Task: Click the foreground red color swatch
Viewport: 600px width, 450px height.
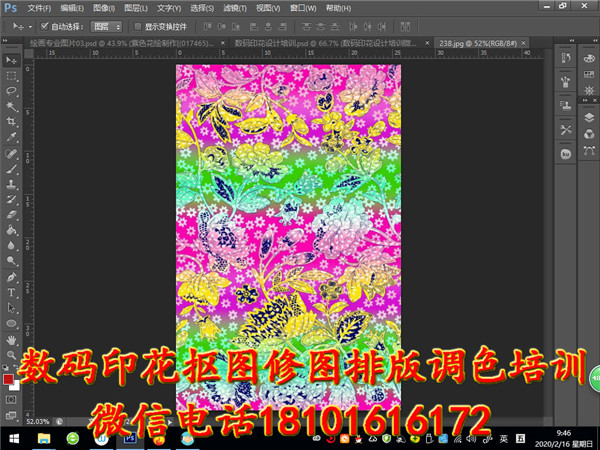Action: pos(8,379)
